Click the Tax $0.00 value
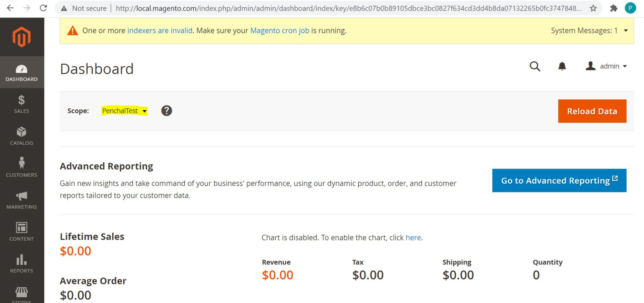This screenshot has height=303, width=644. click(368, 275)
